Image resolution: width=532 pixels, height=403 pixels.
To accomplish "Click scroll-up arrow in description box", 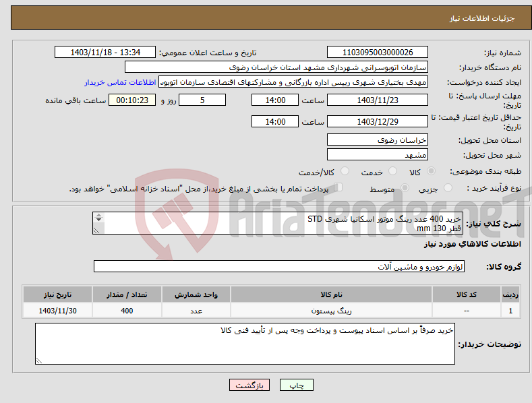I will pyautogui.click(x=98, y=216).
